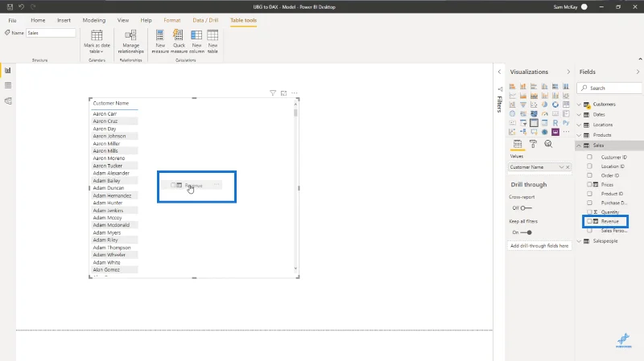Save the file from title bar
644x361 pixels.
(x=10, y=6)
